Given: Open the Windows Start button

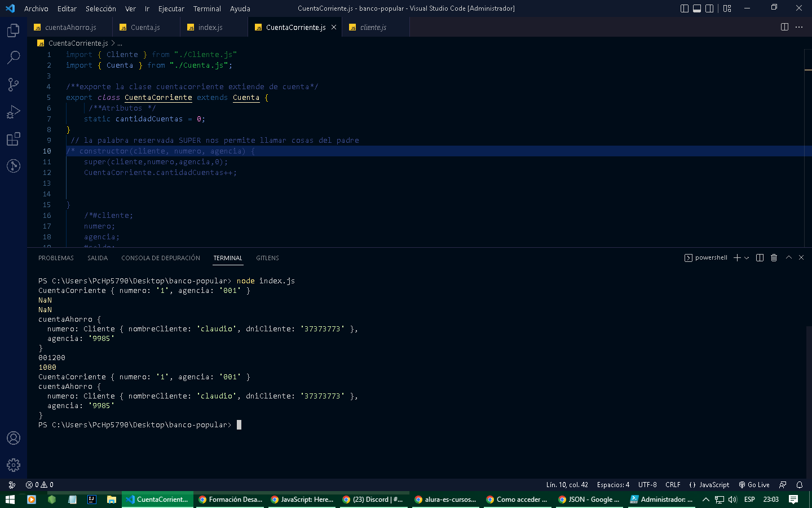Looking at the screenshot, I should pos(10,500).
